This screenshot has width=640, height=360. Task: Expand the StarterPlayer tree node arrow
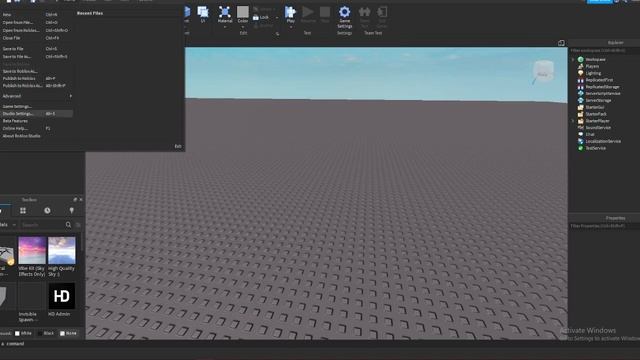(x=573, y=121)
